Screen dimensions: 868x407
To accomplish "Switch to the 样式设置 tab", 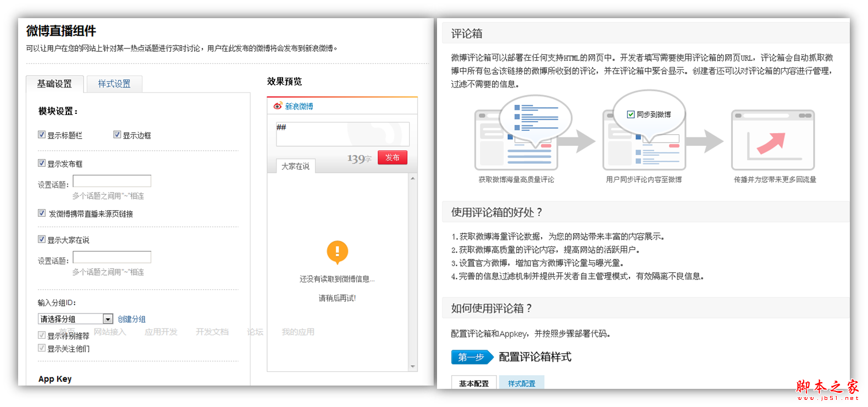I will pyautogui.click(x=114, y=84).
